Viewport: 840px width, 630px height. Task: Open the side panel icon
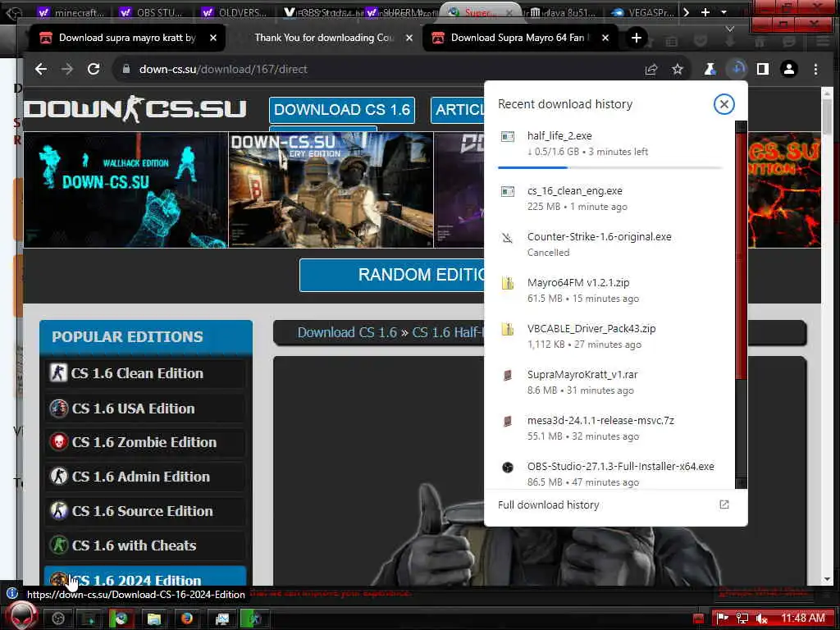pos(763,69)
